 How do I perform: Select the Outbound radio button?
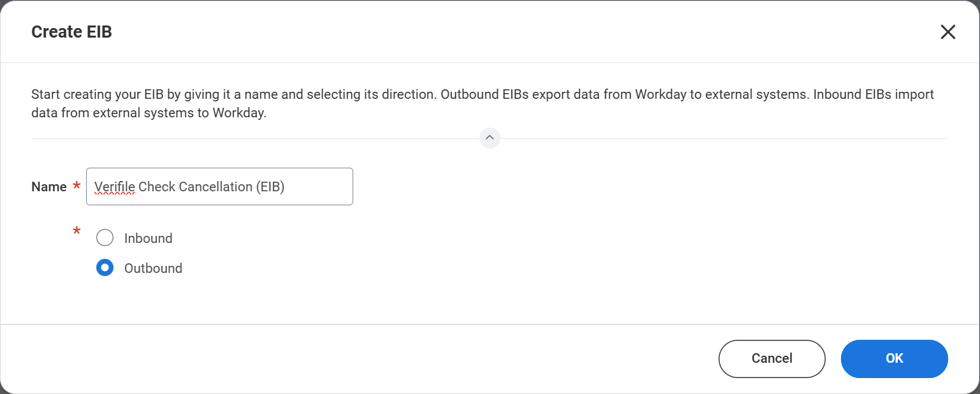click(105, 268)
